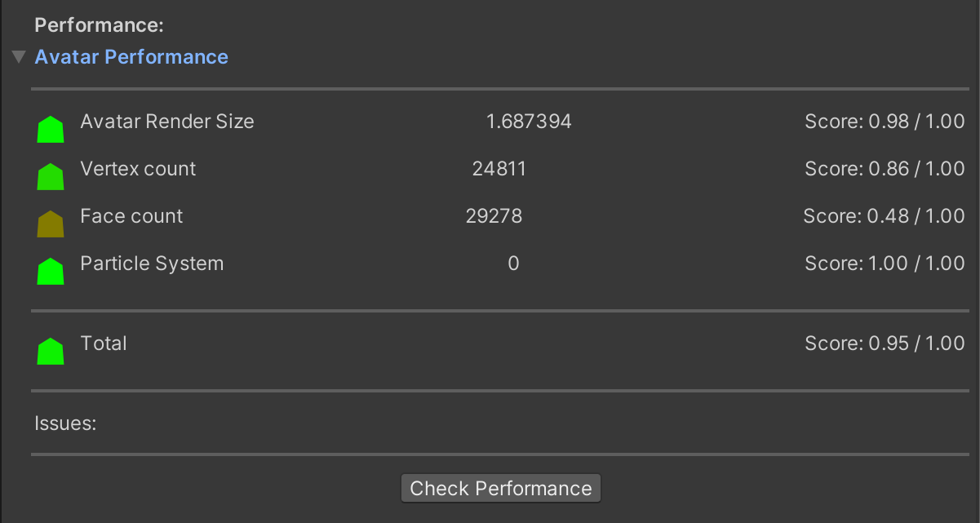The image size is (980, 523).
Task: Click the Avatar Performance header label
Action: coord(131,57)
